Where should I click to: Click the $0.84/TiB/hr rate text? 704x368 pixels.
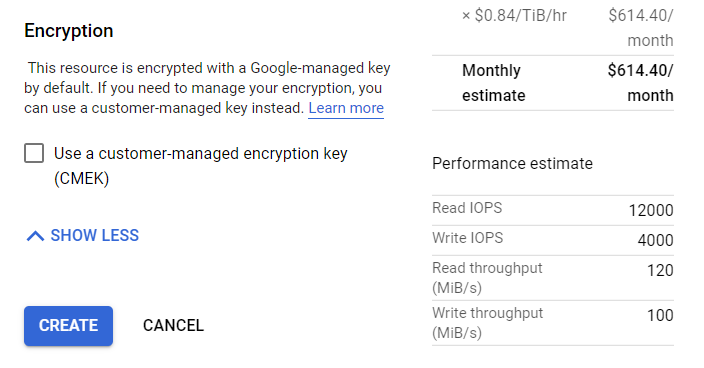click(x=514, y=16)
